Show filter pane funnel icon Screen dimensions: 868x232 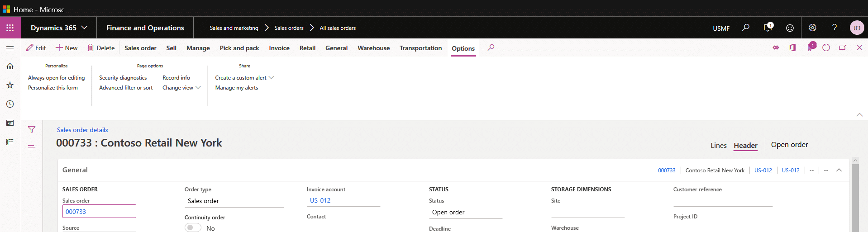click(32, 129)
